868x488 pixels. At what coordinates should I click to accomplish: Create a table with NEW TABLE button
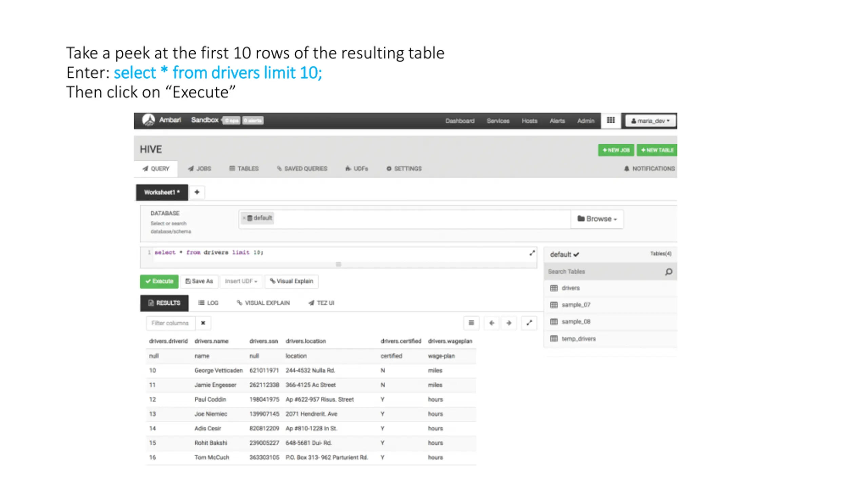[x=657, y=150]
